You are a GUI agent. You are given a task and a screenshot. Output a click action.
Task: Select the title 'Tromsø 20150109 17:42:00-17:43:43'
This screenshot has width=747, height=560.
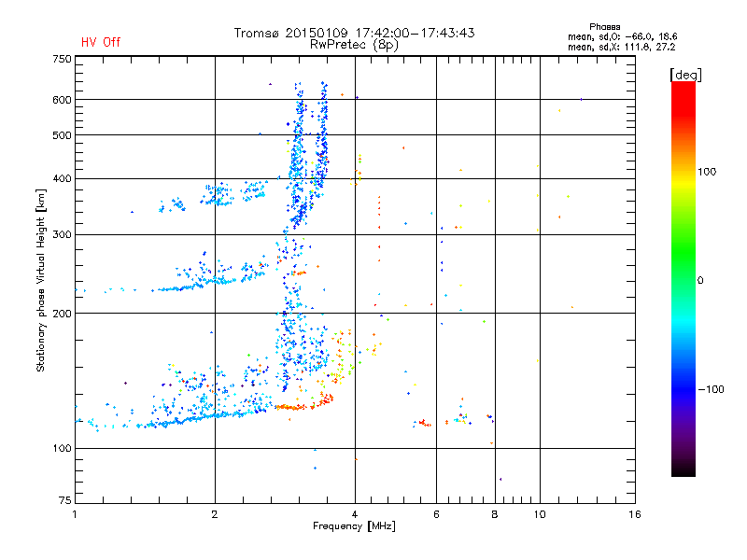pos(354,33)
